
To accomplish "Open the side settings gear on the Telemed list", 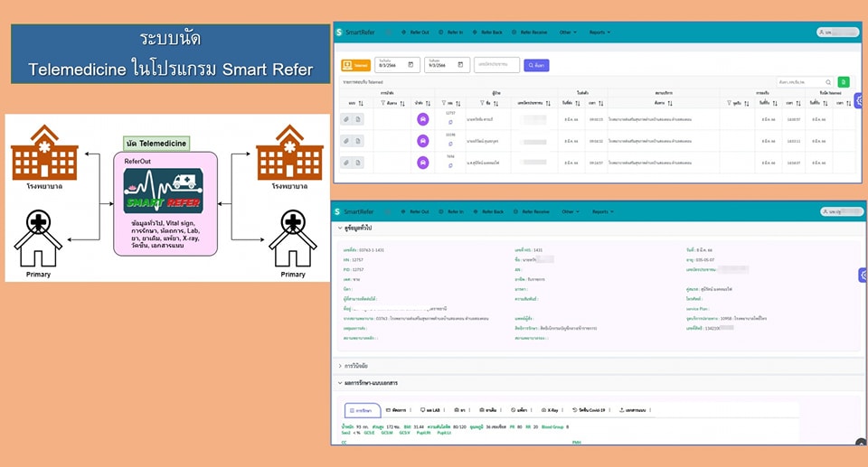I will pyautogui.click(x=859, y=100).
